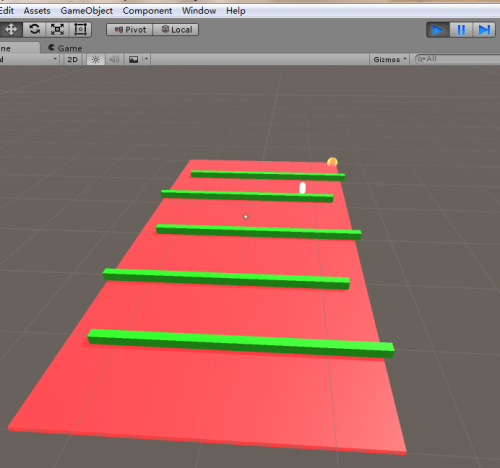Select the orange sphere in scene
Screen dimensions: 500x468
point(332,162)
